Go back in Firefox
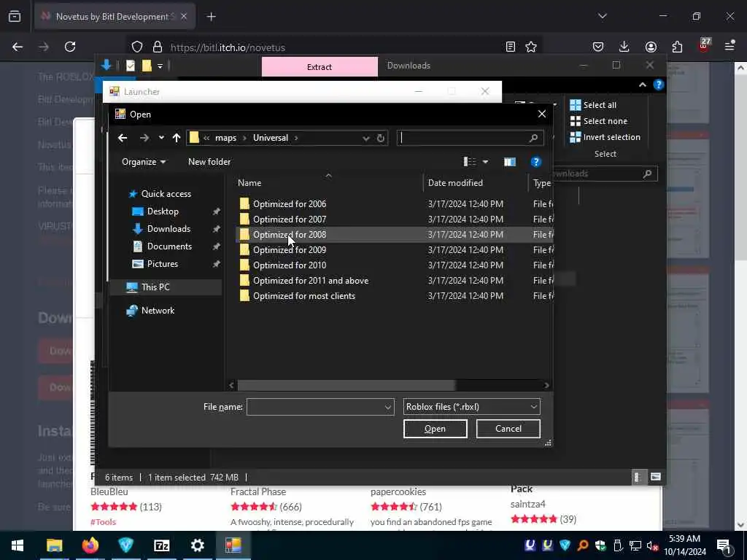This screenshot has width=747, height=560. [x=18, y=47]
